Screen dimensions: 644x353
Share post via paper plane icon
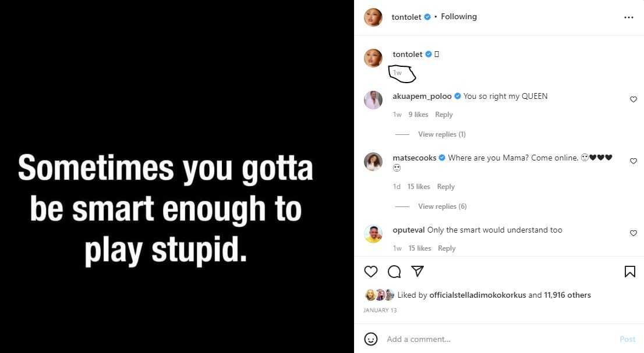point(417,272)
